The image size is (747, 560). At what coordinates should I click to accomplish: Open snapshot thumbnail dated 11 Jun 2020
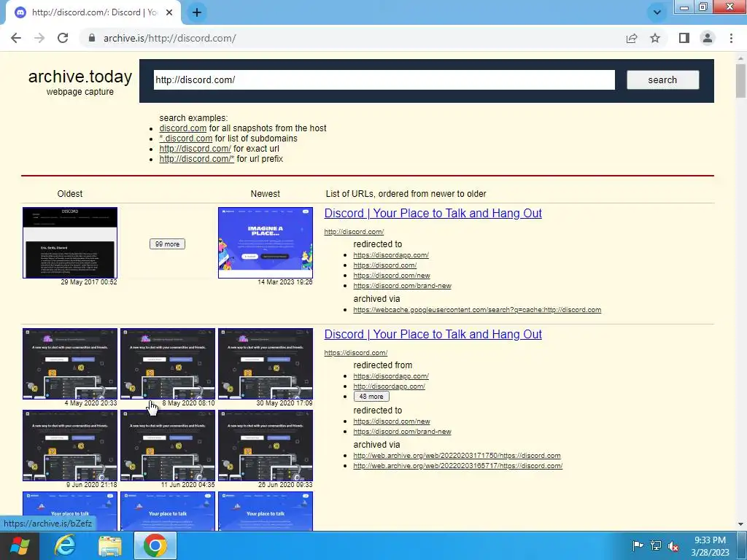[x=168, y=446]
